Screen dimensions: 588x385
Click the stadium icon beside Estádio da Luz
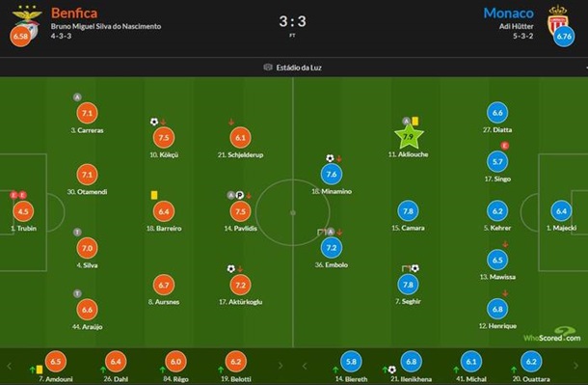pos(268,68)
